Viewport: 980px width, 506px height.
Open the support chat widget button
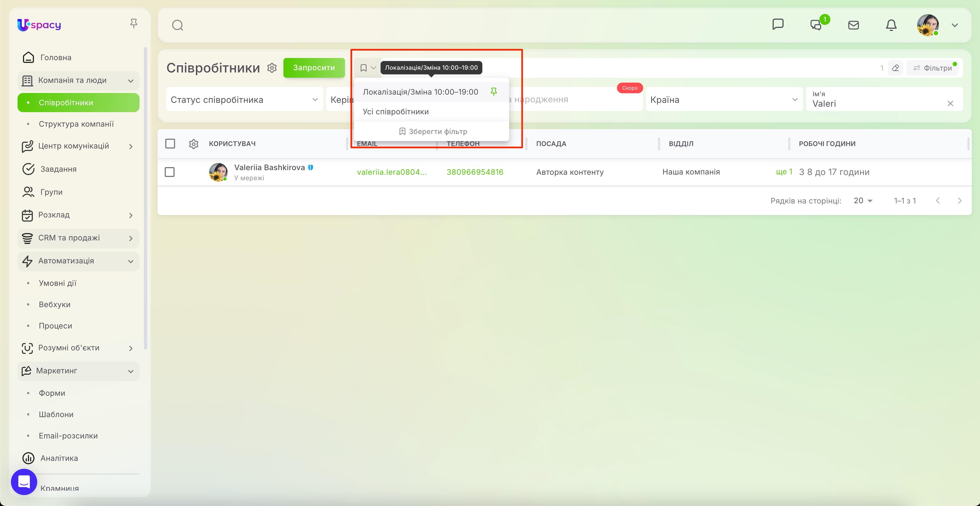pos(24,482)
